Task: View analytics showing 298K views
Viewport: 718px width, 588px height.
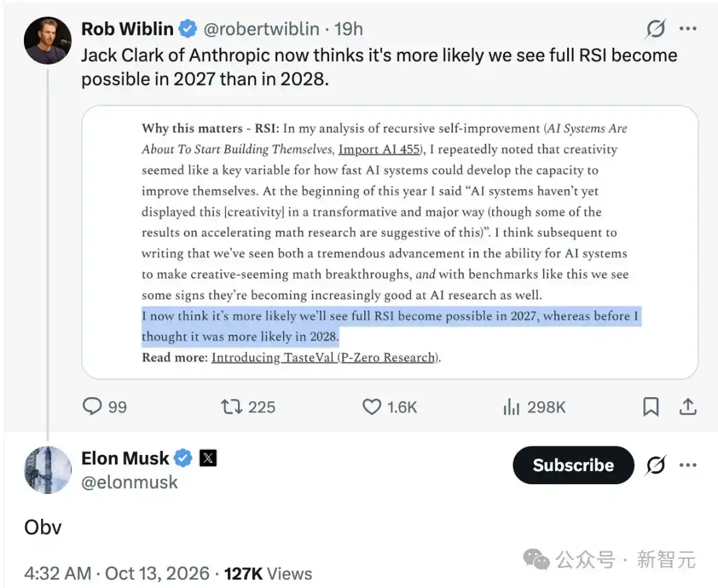Action: pos(535,406)
